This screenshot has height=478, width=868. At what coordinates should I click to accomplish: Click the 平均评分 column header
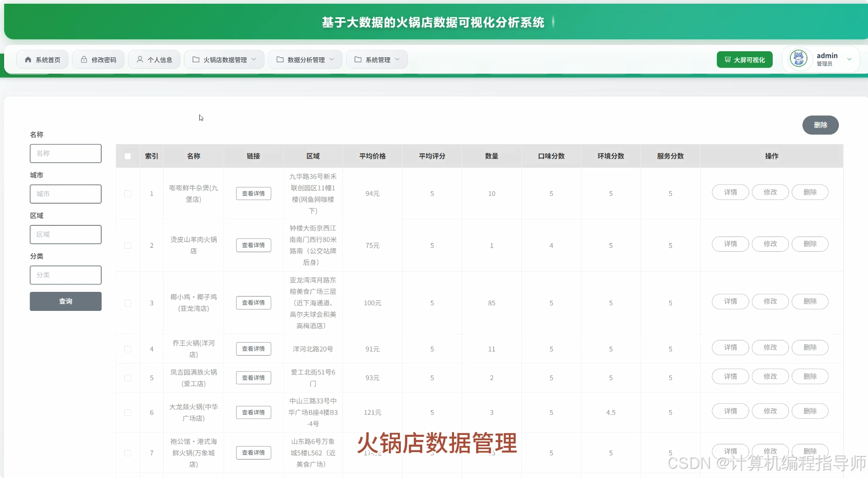click(432, 156)
